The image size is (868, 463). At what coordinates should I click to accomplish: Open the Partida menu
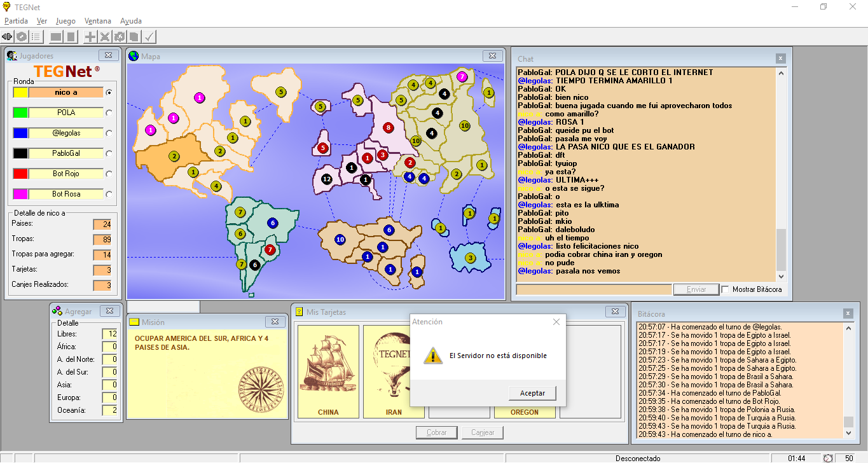[16, 21]
